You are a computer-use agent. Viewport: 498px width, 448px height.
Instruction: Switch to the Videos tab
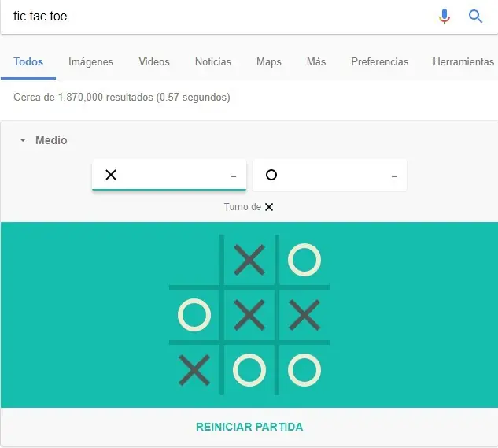point(154,62)
